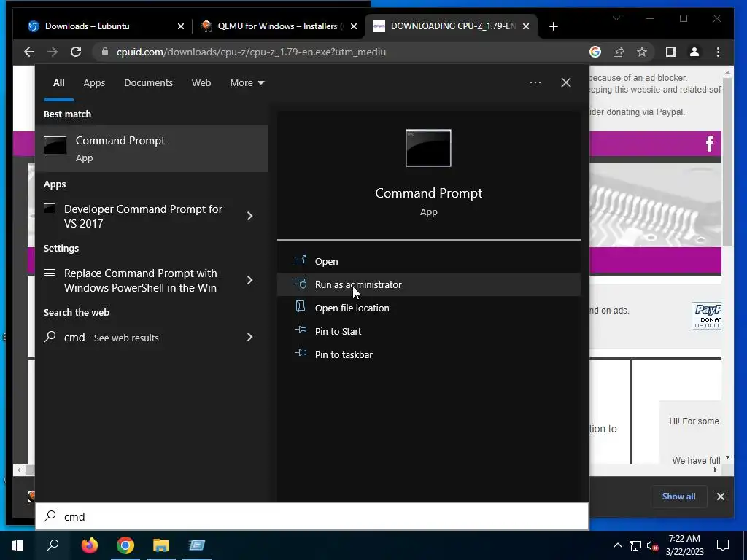Screen dimensions: 747x560
Task: Click the cpuid.com address bar URL
Action: point(251,52)
